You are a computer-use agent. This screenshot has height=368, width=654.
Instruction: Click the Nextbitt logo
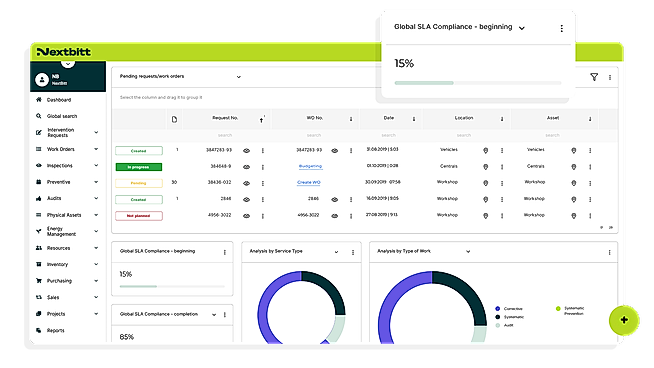63,52
